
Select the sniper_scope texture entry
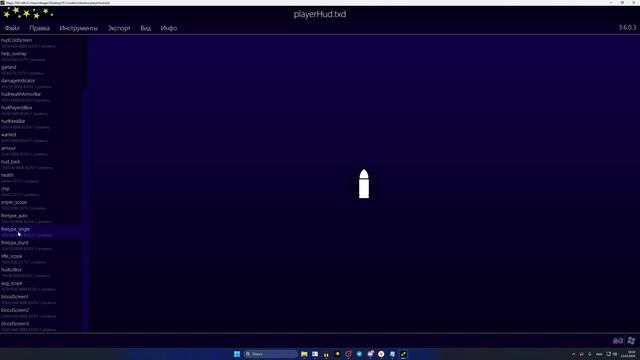41,204
